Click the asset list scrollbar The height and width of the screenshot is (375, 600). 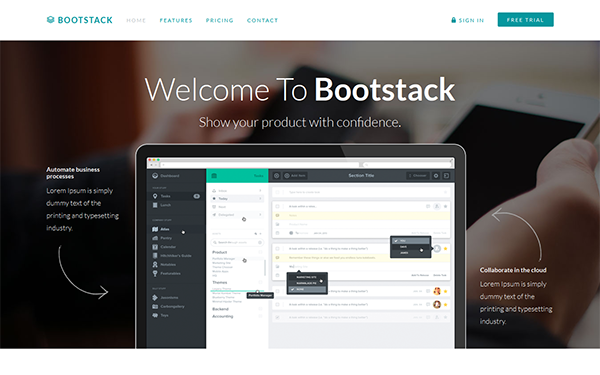265,268
